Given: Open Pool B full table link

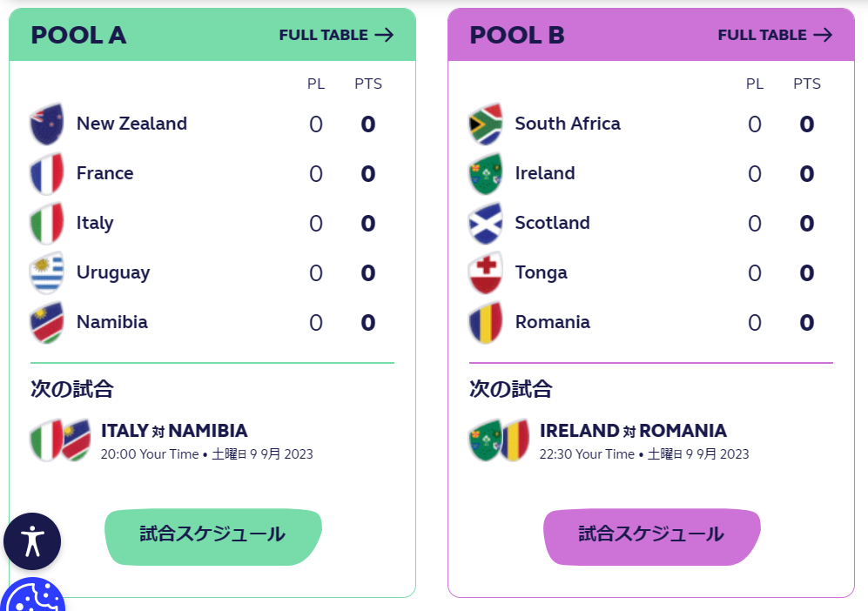Looking at the screenshot, I should 775,35.
